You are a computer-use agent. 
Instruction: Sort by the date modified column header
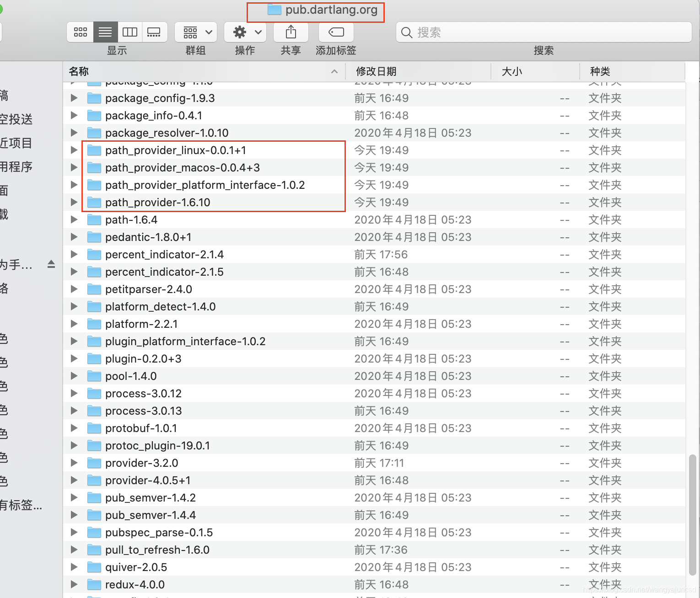click(x=418, y=71)
